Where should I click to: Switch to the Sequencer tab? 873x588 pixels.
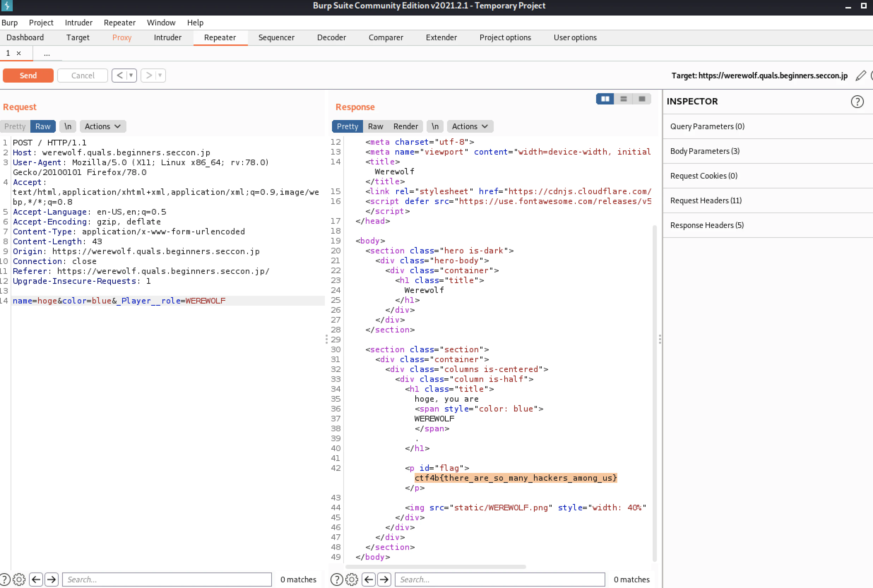click(277, 37)
